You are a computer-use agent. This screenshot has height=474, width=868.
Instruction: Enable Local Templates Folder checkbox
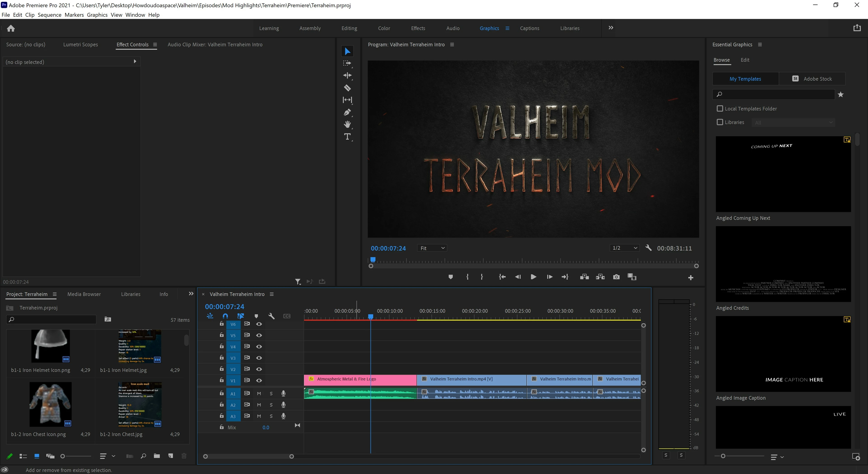click(720, 108)
